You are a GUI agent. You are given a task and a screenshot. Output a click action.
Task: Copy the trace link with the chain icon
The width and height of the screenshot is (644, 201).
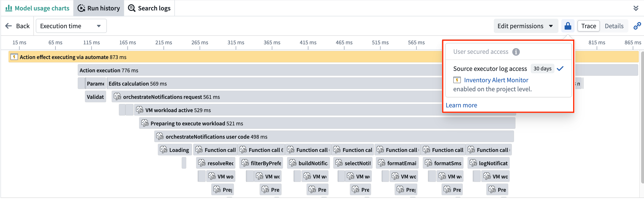coord(637,26)
